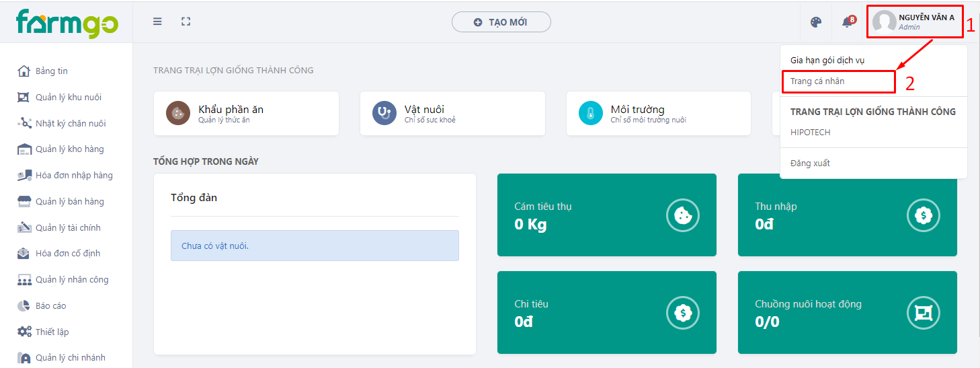The image size is (980, 368).
Task: Click the farmgo logo
Action: 67,24
